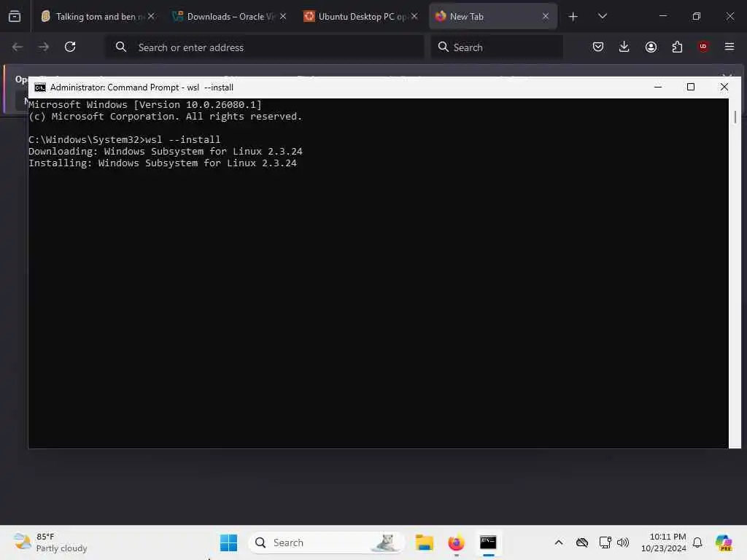Image resolution: width=747 pixels, height=560 pixels.
Task: Minimize the Firefox window
Action: pyautogui.click(x=662, y=16)
